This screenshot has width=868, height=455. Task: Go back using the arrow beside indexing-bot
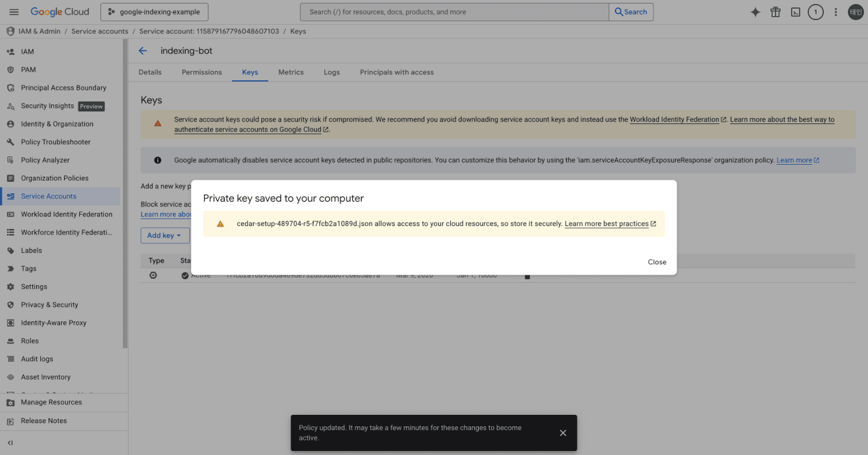[x=143, y=50]
